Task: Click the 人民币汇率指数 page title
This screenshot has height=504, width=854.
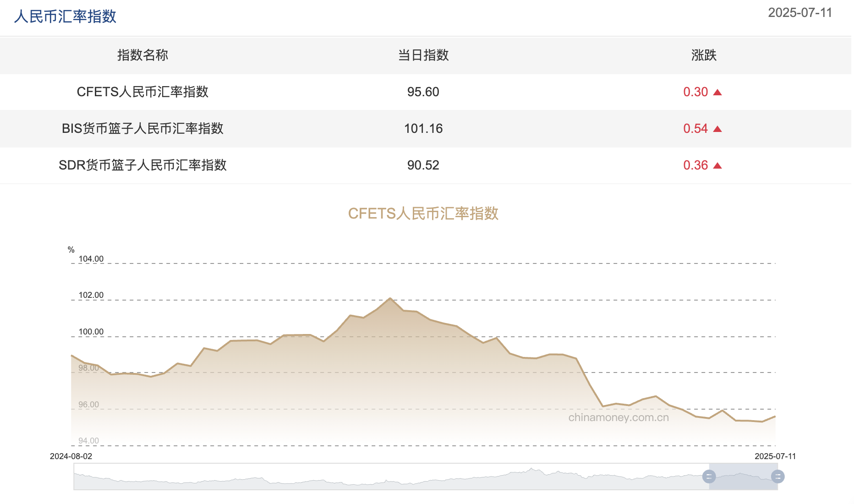Action: (65, 16)
